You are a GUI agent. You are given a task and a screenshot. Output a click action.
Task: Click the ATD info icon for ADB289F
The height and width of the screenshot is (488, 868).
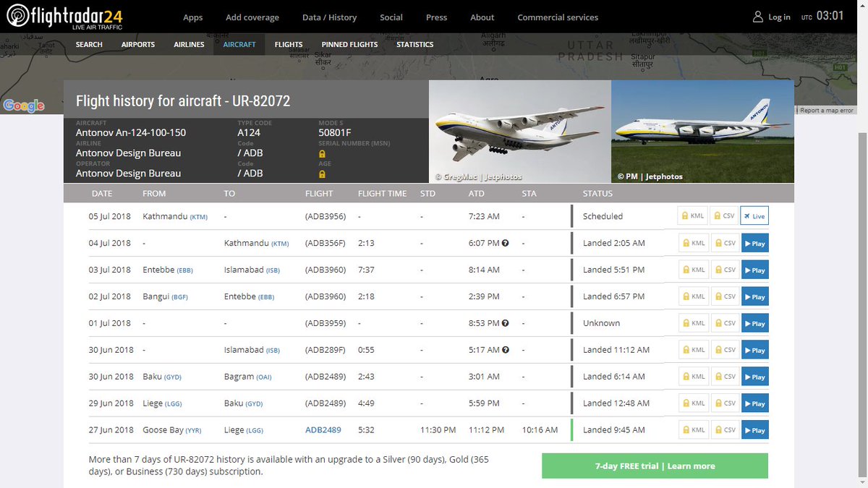click(506, 351)
